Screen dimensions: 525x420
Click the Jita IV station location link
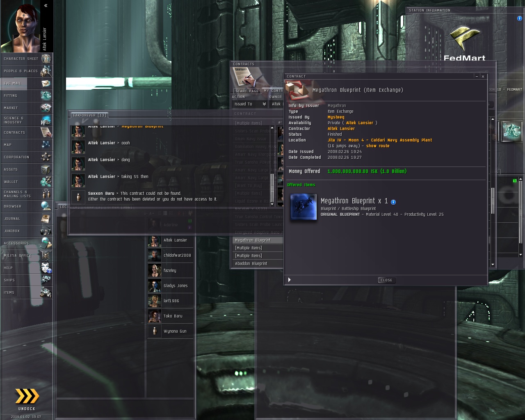pyautogui.click(x=379, y=140)
